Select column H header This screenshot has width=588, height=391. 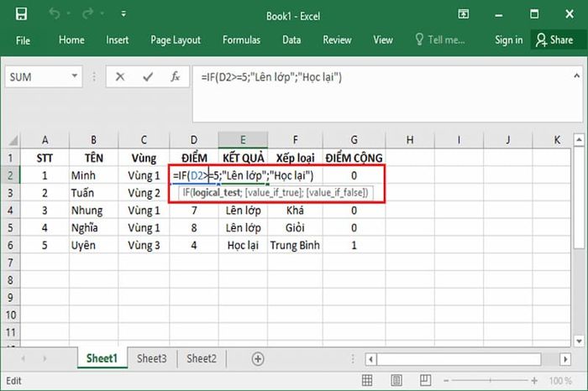tap(410, 140)
